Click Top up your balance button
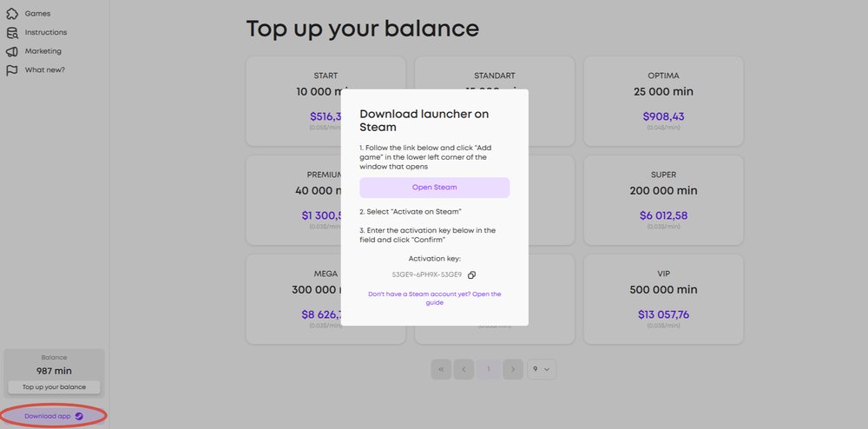868x429 pixels. [x=54, y=387]
